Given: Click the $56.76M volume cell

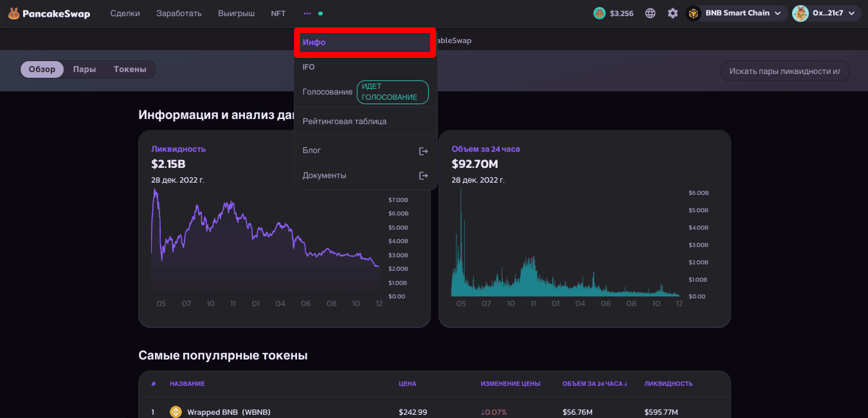Looking at the screenshot, I should pyautogui.click(x=577, y=412).
